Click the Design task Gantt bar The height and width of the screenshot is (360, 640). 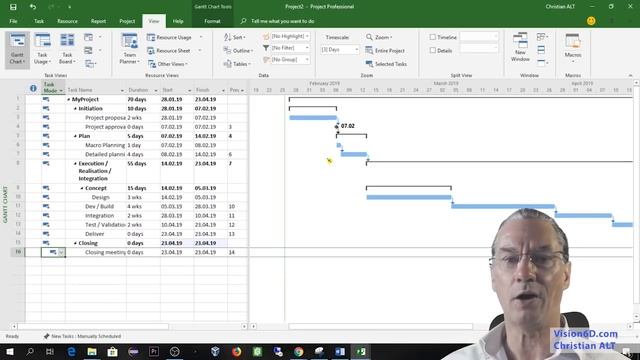pos(409,198)
